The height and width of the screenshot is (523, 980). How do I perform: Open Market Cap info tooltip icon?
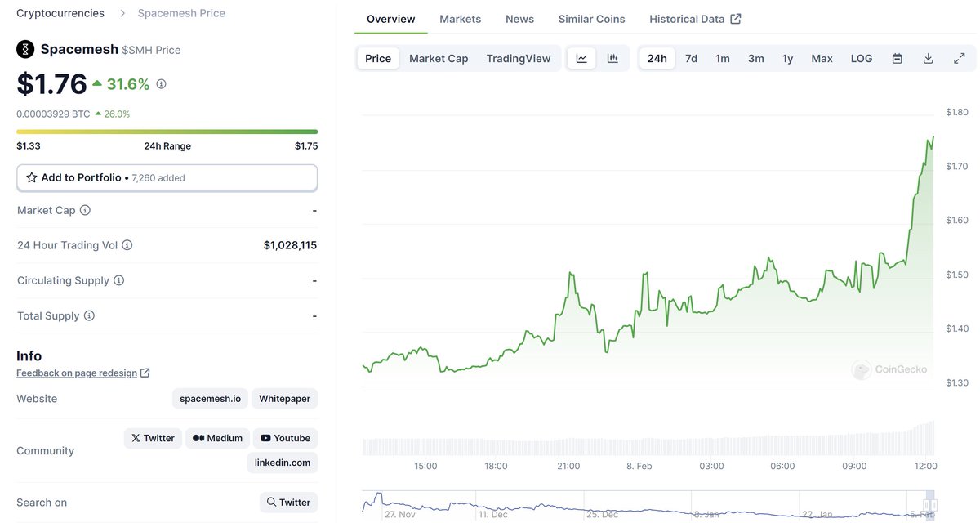(85, 210)
